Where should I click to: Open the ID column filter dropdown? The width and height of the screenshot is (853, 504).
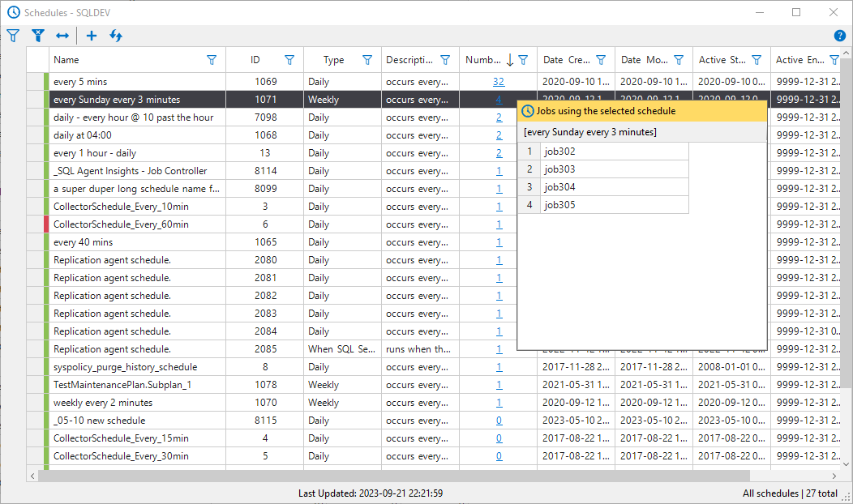[x=289, y=60]
